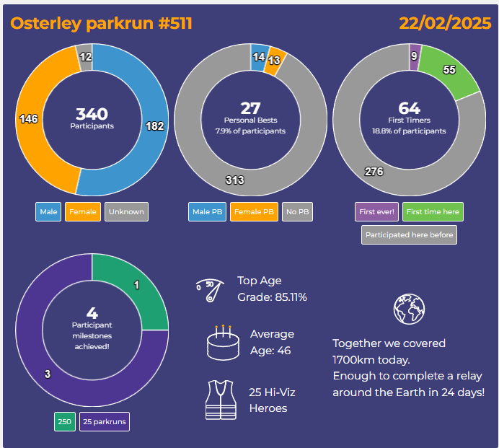
Task: Click the Earth globe icon
Action: 409,309
